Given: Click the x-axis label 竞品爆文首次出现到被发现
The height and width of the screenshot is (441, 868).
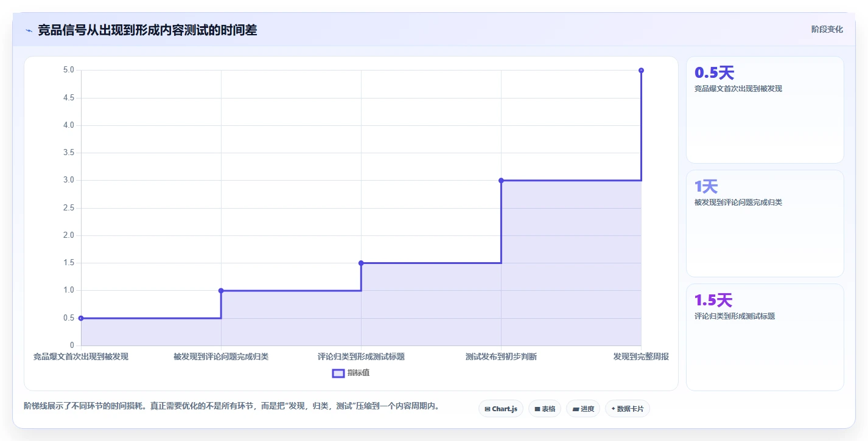Looking at the screenshot, I should point(81,356).
